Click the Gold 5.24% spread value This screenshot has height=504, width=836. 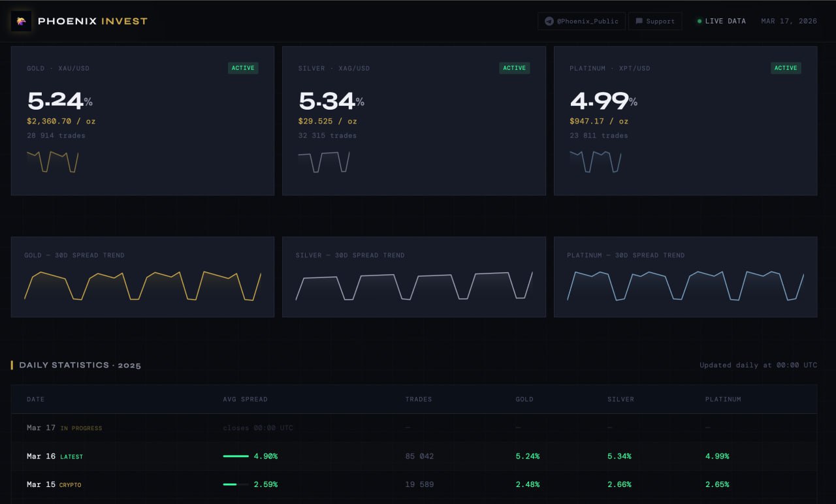pyautogui.click(x=56, y=101)
